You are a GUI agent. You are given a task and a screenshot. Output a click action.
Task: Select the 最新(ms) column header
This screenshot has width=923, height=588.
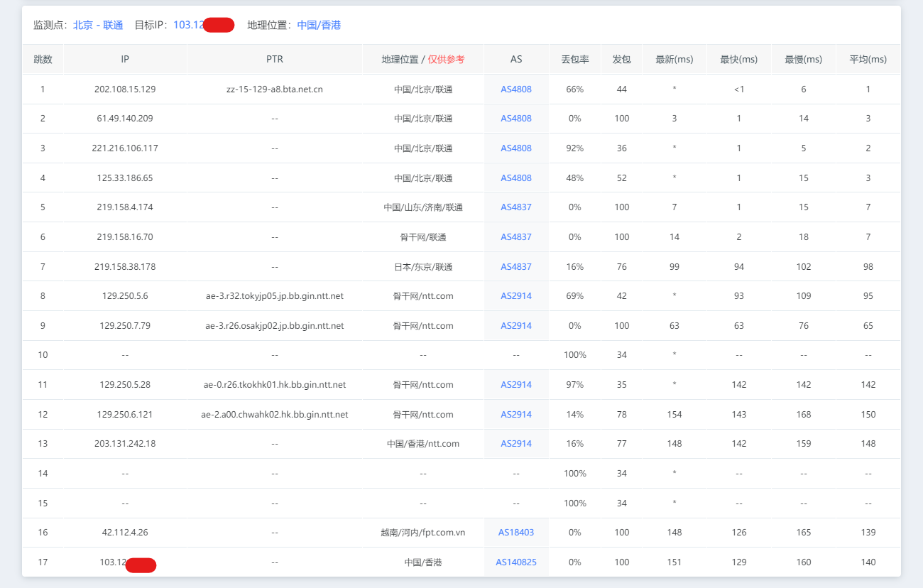674,60
